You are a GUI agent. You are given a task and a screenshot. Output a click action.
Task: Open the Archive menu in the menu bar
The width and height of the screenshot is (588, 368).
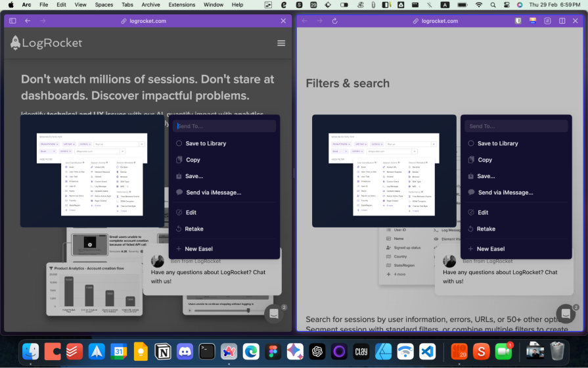click(x=150, y=5)
